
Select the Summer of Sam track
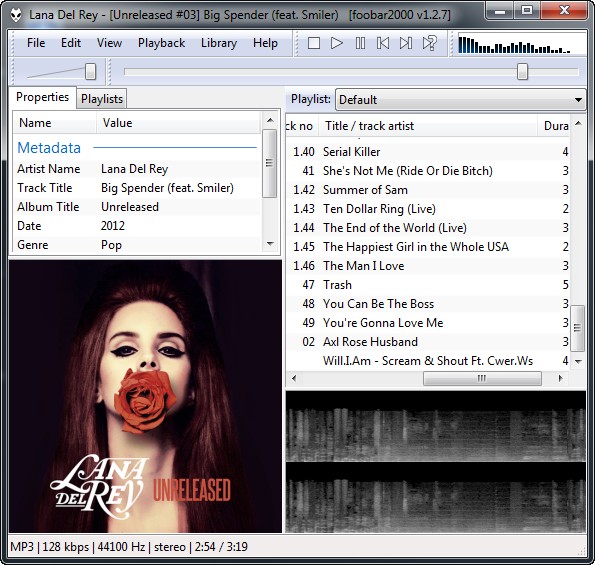coord(428,190)
